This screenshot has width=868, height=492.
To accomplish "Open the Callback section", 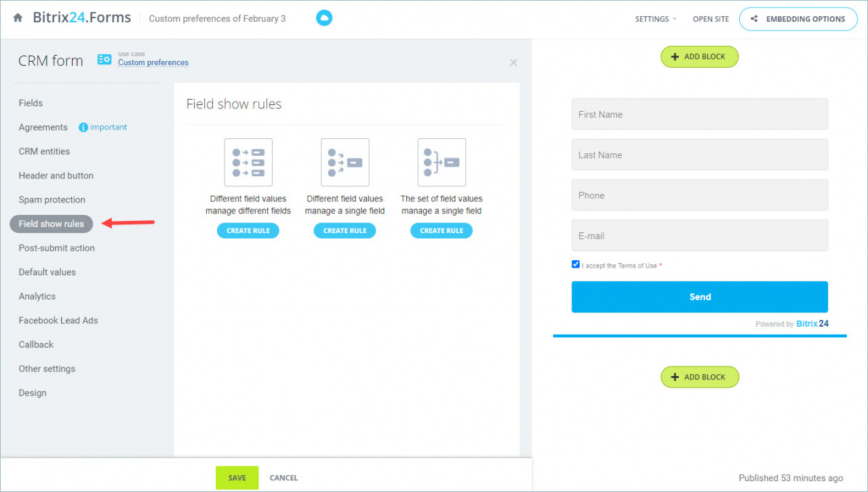I will [36, 344].
